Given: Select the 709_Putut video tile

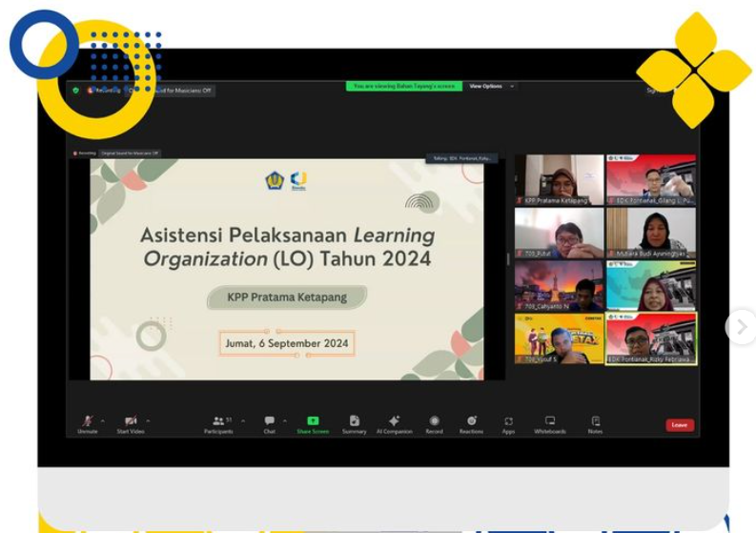Looking at the screenshot, I should coord(560,233).
